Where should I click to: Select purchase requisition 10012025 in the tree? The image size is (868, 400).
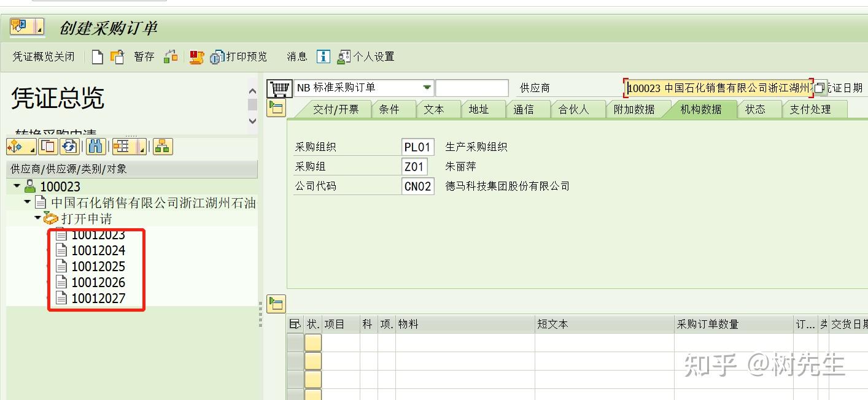click(99, 266)
